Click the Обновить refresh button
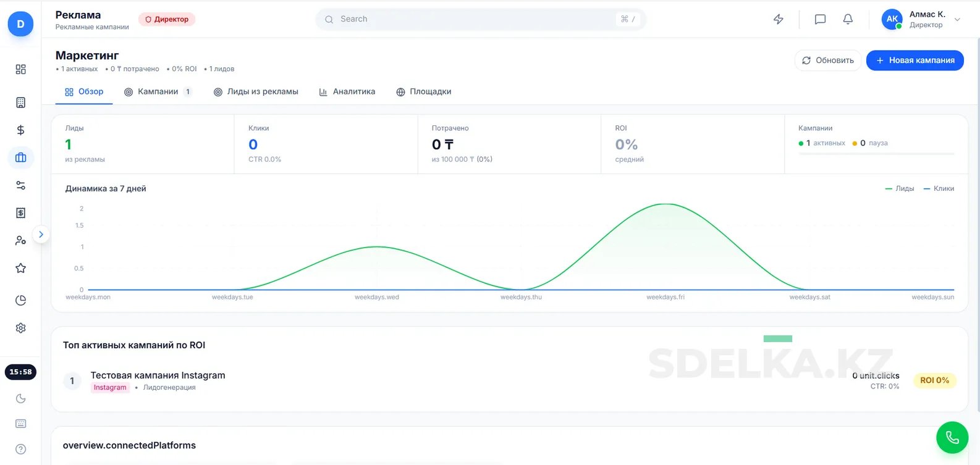This screenshot has width=980, height=465. tap(827, 61)
